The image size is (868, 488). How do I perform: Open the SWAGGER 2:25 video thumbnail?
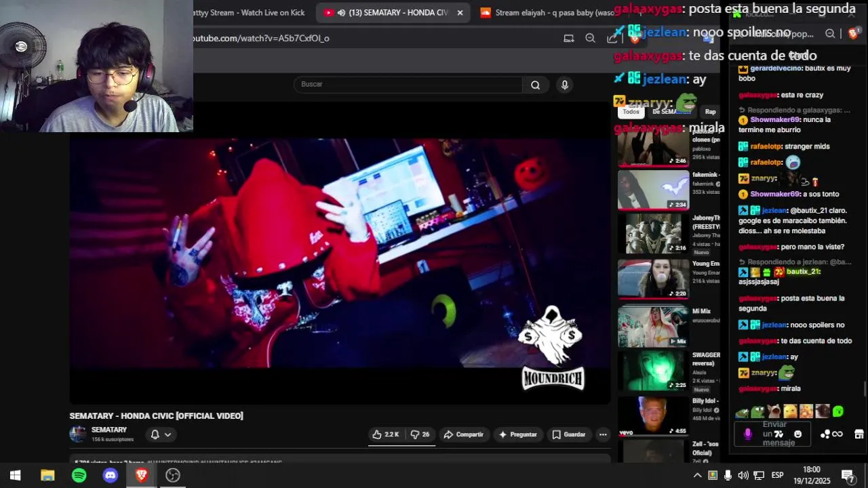[x=653, y=370]
